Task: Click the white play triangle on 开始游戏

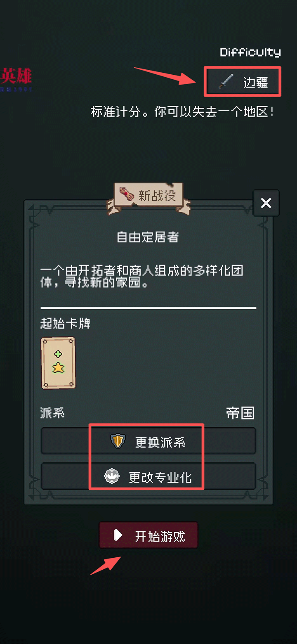Action: (x=118, y=535)
